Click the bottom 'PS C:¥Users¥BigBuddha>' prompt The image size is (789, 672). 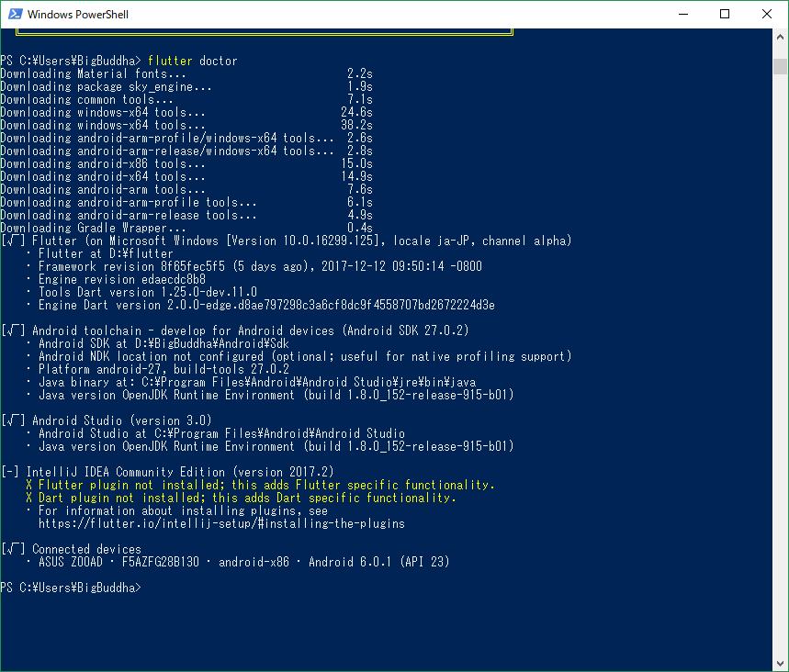click(71, 588)
